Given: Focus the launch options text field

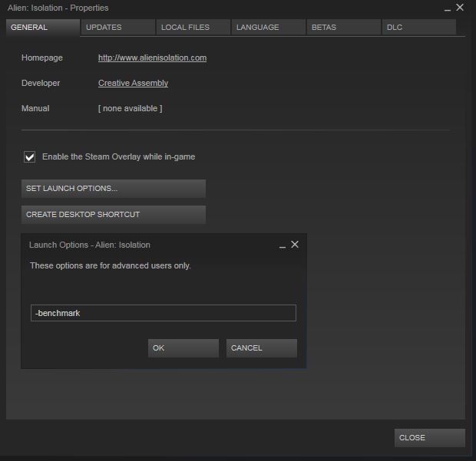Looking at the screenshot, I should (163, 313).
